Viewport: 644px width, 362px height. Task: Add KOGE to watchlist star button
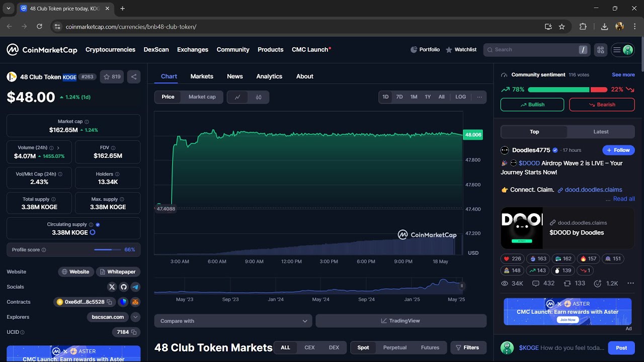tap(112, 77)
